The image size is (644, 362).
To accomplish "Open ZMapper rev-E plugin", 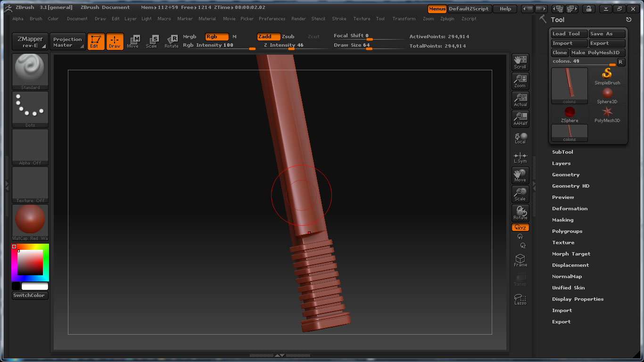I will coord(30,41).
